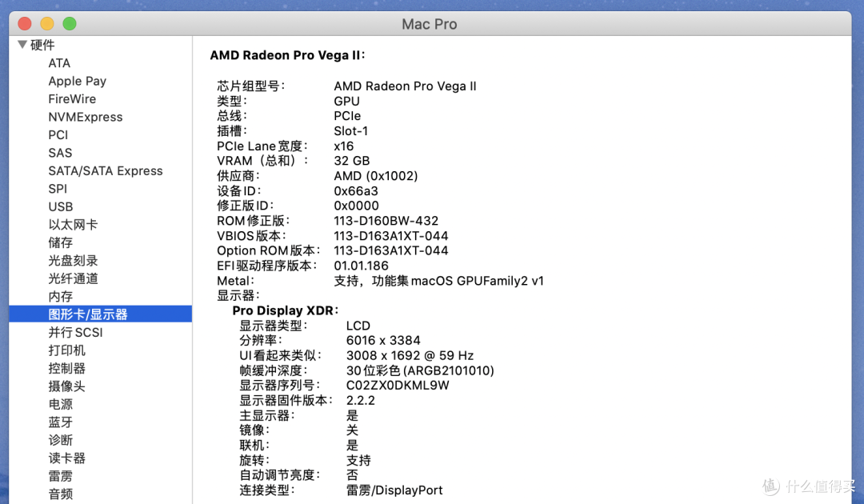Click VBIOS 版本 value 113-D163A1XT-044
The width and height of the screenshot is (864, 504).
[391, 236]
